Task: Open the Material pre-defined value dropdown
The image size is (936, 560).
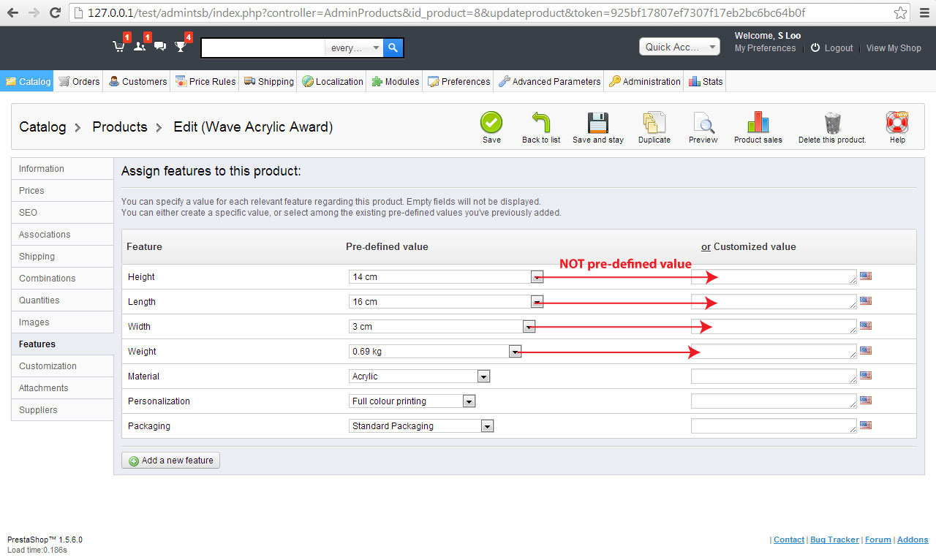Action: [420, 377]
